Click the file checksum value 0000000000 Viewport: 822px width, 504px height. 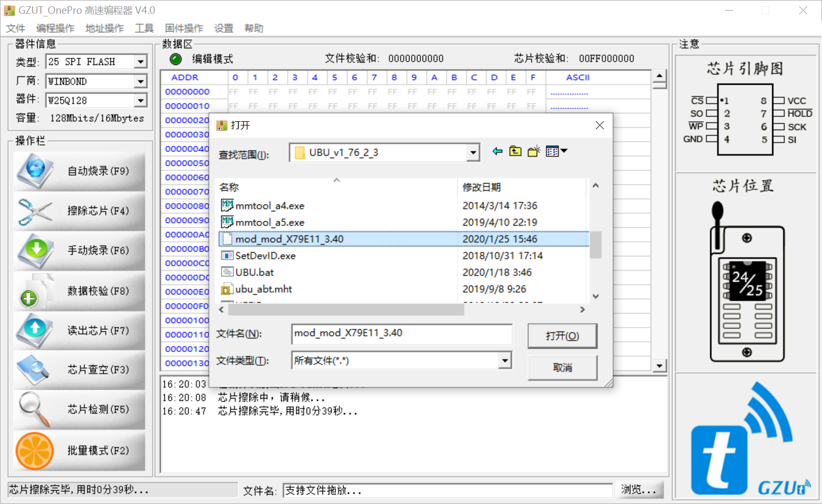416,59
